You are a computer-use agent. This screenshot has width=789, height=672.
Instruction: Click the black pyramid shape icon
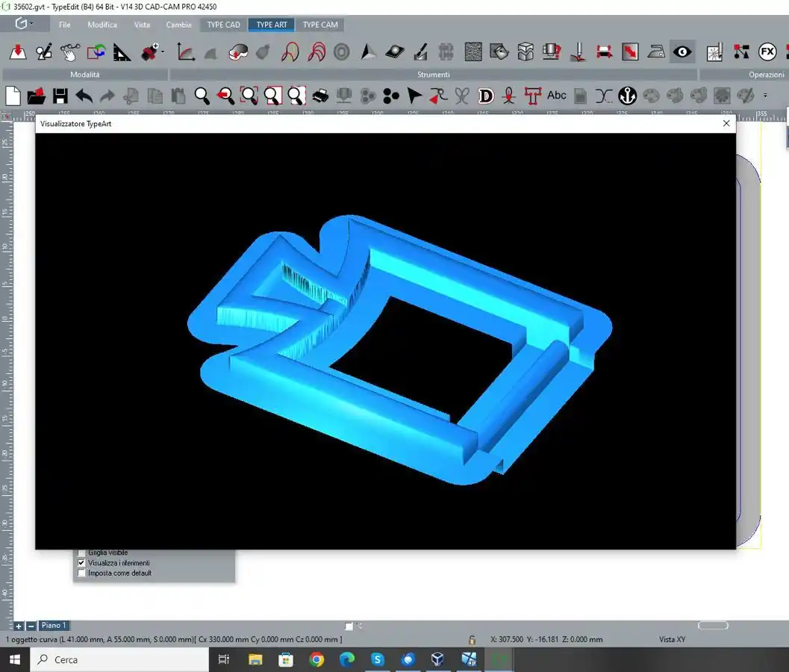[x=368, y=52]
